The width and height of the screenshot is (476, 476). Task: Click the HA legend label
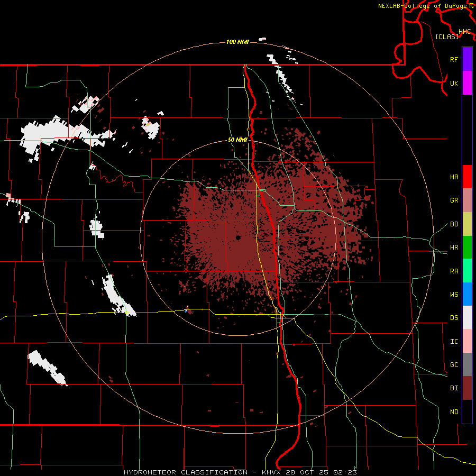point(454,177)
